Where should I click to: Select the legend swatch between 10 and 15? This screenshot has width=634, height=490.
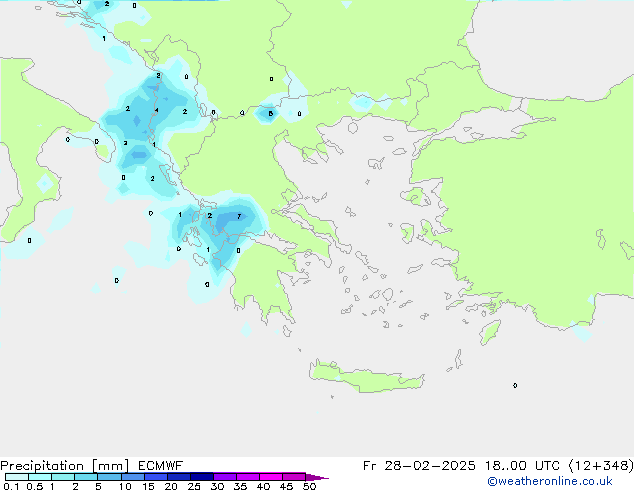[x=133, y=477]
